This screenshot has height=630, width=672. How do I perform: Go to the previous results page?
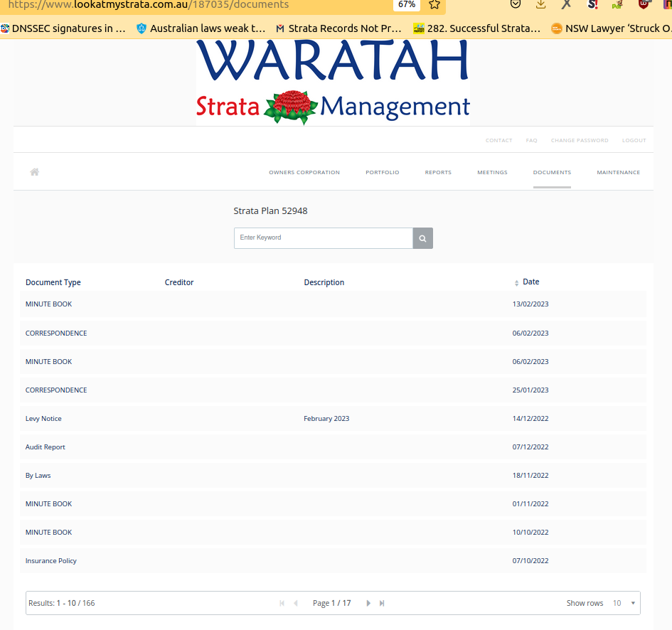tap(296, 603)
